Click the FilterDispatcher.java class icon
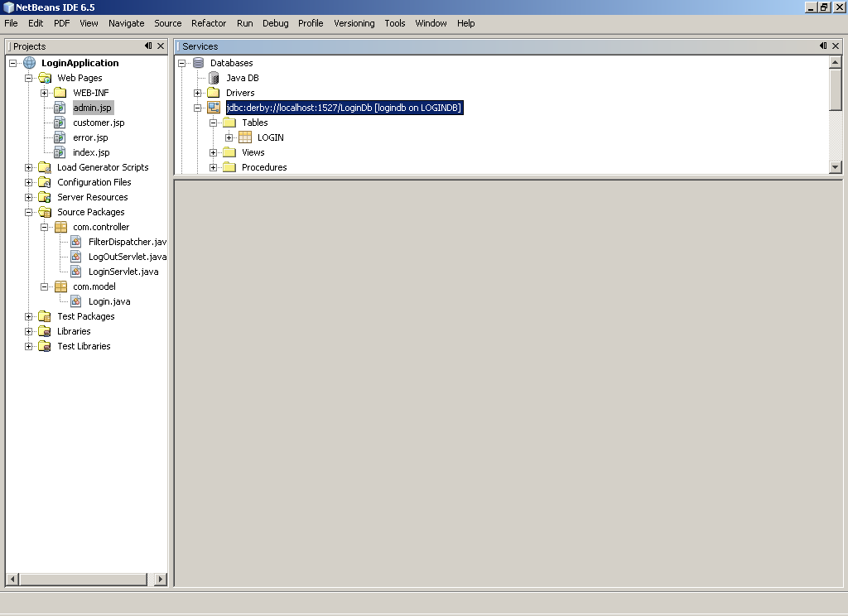The image size is (848, 616). [x=78, y=241]
